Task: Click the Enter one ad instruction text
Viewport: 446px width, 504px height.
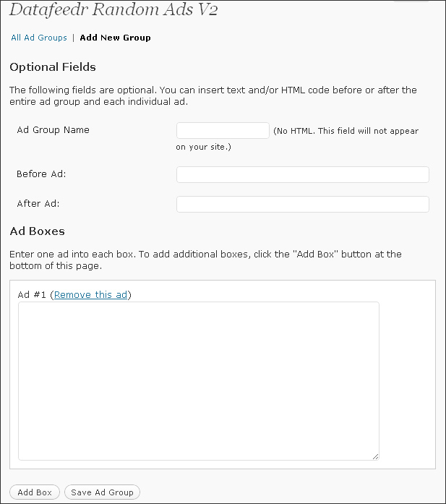Action: click(x=205, y=260)
